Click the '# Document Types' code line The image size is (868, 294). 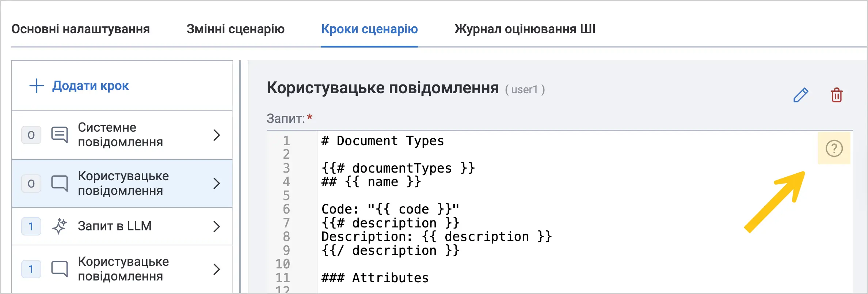(382, 141)
